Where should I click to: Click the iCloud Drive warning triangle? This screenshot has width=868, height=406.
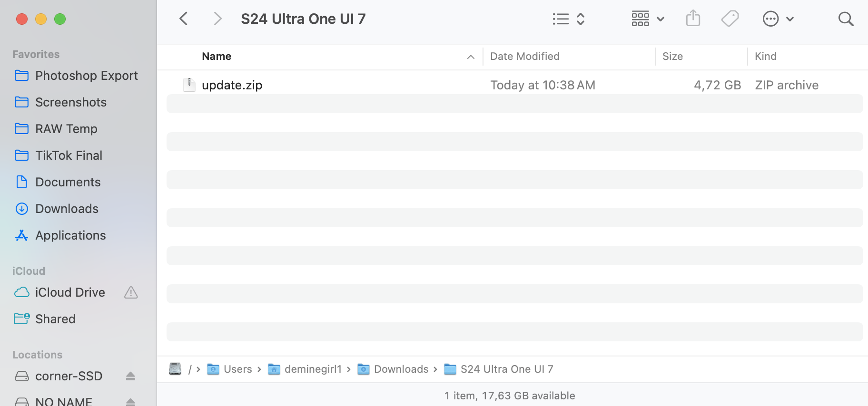131,292
